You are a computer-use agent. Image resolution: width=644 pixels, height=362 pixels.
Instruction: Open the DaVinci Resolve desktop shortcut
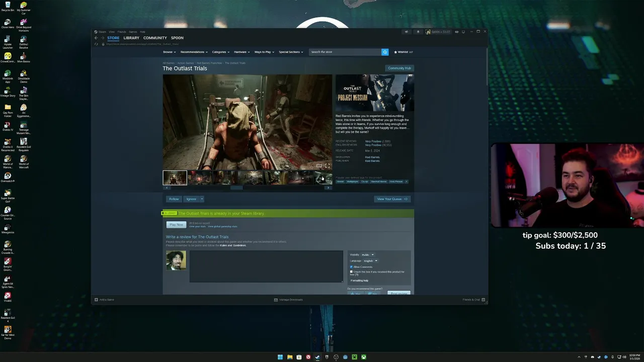[24, 42]
